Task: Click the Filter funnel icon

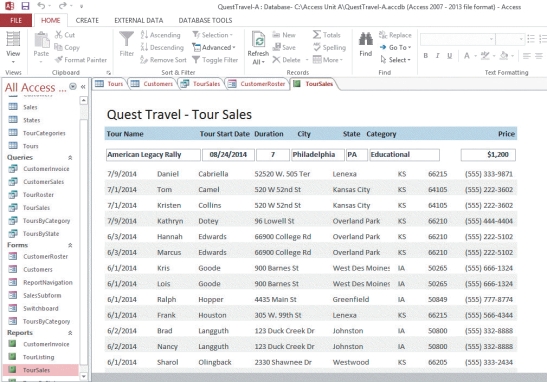Action: click(126, 44)
